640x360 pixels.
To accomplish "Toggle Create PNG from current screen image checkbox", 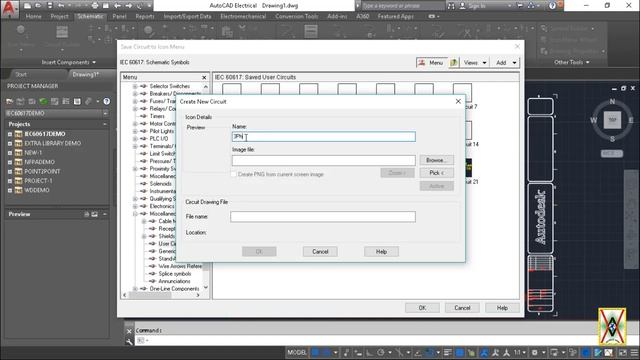I will click(234, 174).
